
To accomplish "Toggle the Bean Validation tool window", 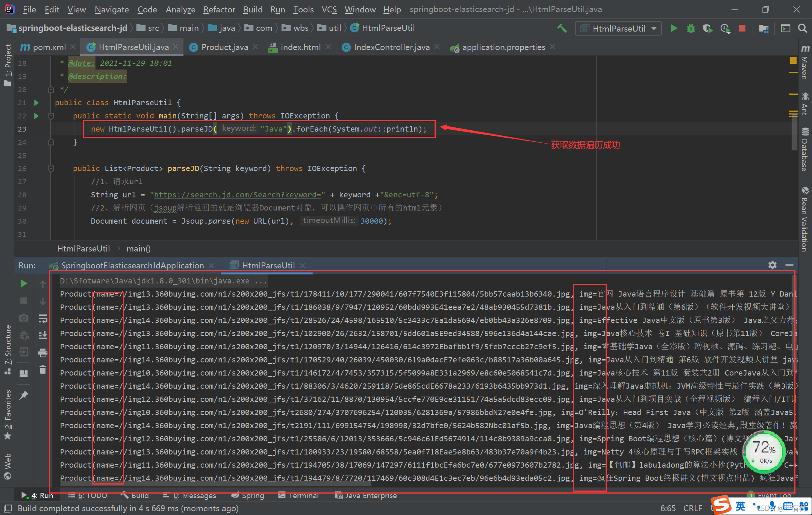I will pyautogui.click(x=804, y=219).
